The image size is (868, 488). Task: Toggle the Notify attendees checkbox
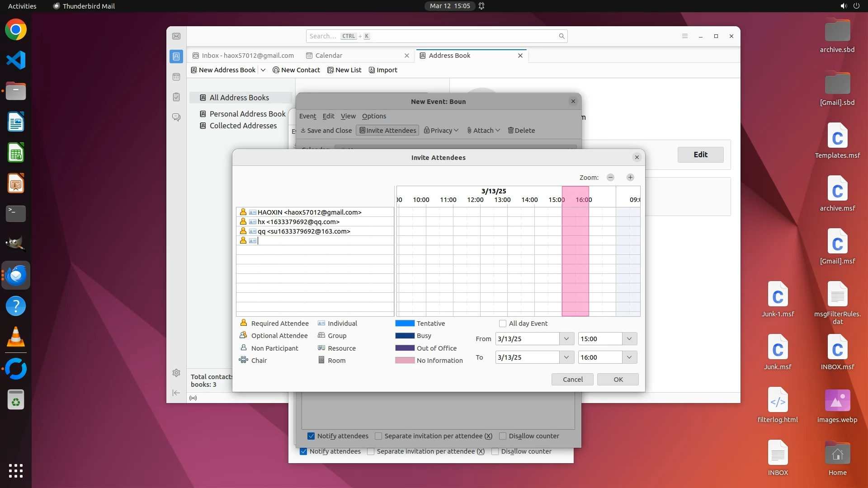click(x=311, y=436)
